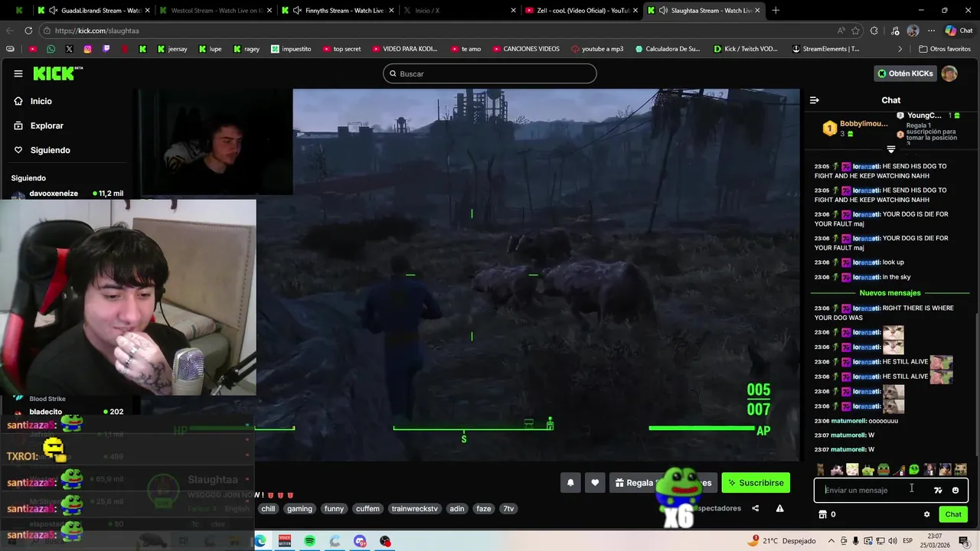Switch to Westcol Stream tab

coord(215,11)
